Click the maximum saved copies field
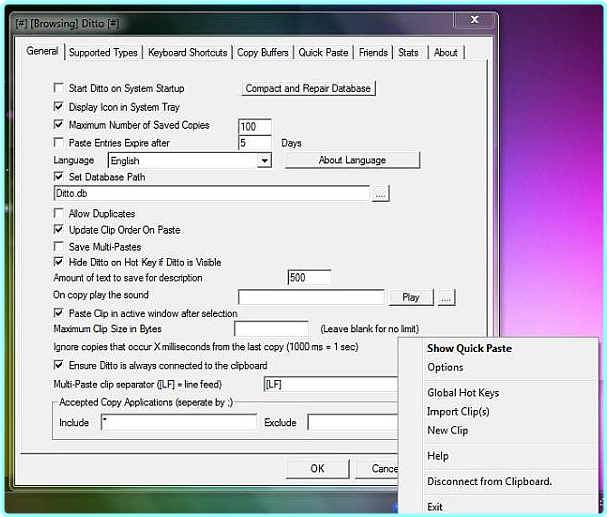The width and height of the screenshot is (607, 517). point(255,127)
